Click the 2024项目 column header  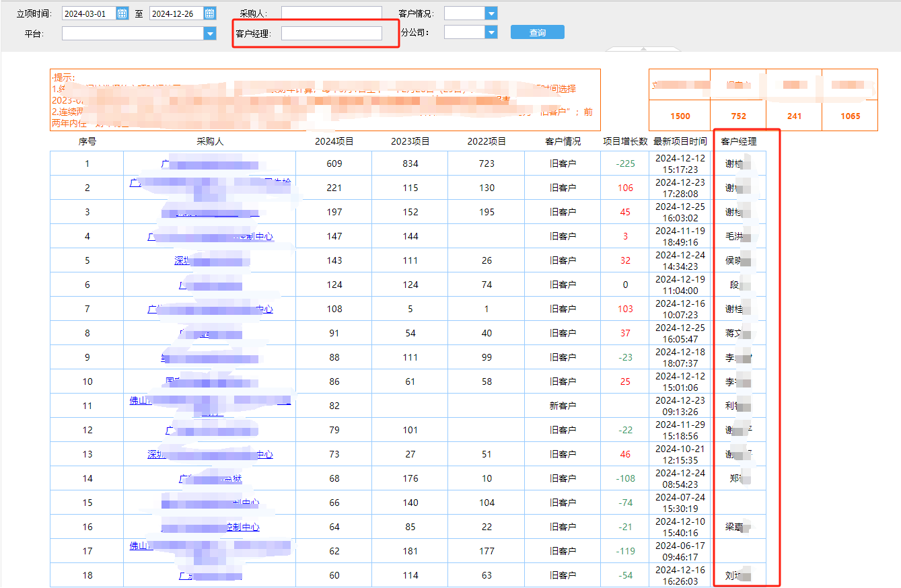tap(334, 141)
